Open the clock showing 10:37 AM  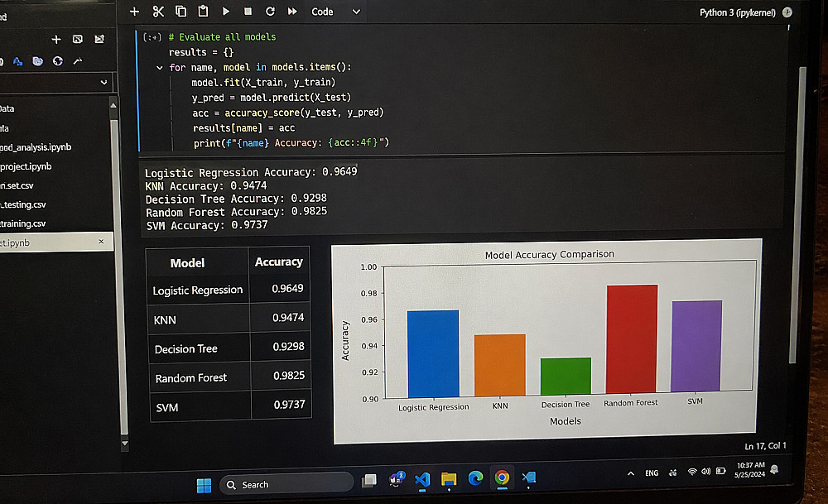[750, 470]
